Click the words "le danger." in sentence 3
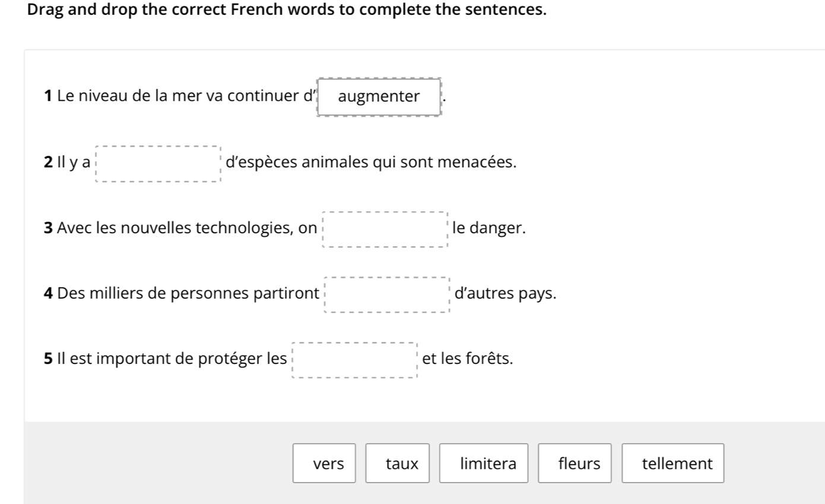The width and height of the screenshot is (825, 504). click(x=488, y=228)
